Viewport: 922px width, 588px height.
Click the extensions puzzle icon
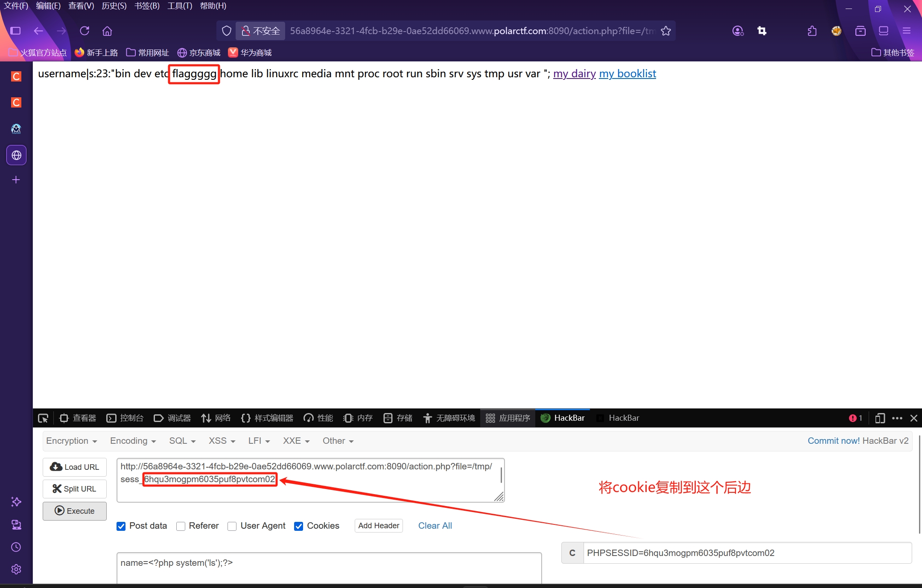tap(812, 31)
